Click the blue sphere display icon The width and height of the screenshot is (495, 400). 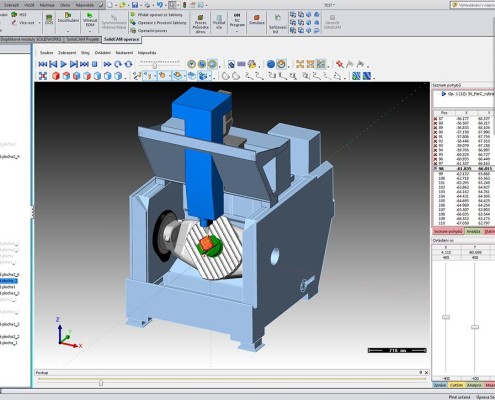[271, 64]
